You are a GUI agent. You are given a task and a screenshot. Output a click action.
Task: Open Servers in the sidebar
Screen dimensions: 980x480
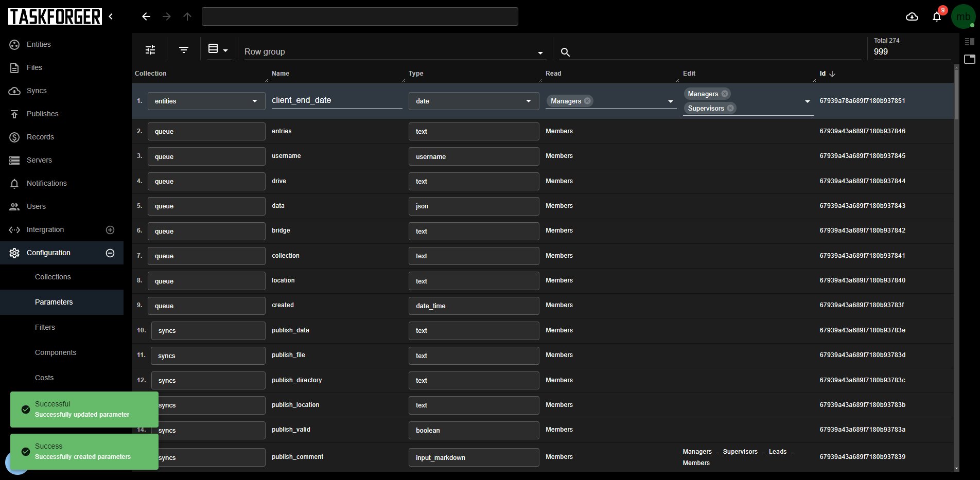pos(62,160)
